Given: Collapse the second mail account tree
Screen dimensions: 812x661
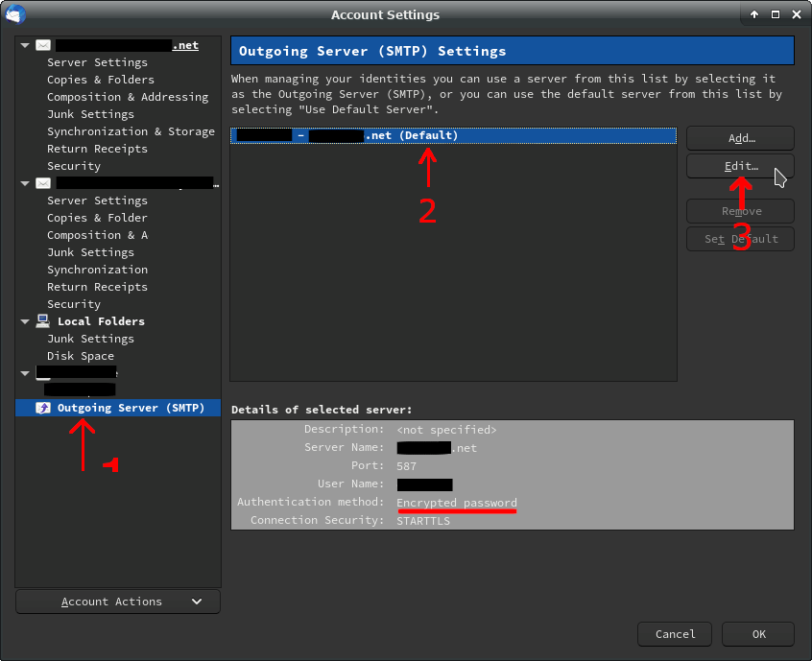Looking at the screenshot, I should (x=25, y=183).
